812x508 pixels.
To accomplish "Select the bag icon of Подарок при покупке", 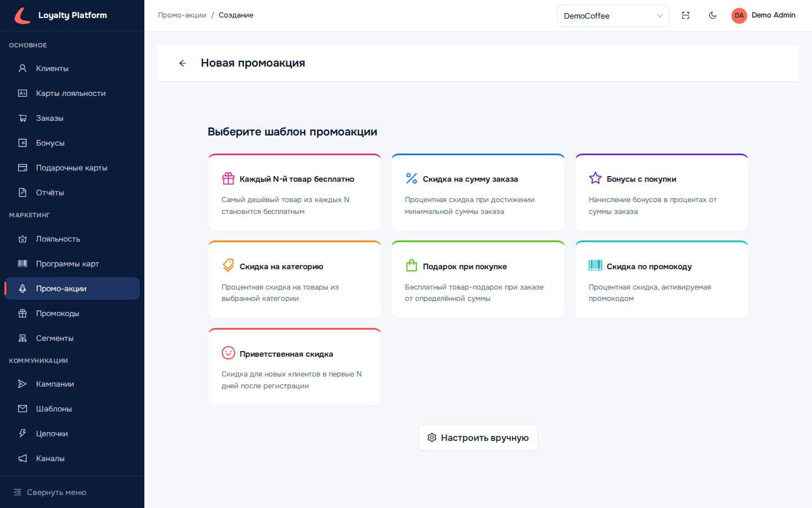I will click(x=412, y=266).
